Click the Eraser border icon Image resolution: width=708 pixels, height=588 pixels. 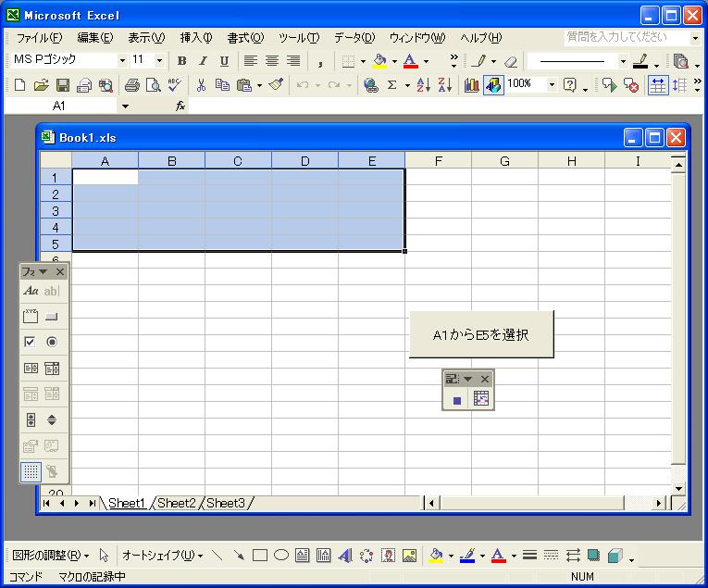[x=511, y=61]
